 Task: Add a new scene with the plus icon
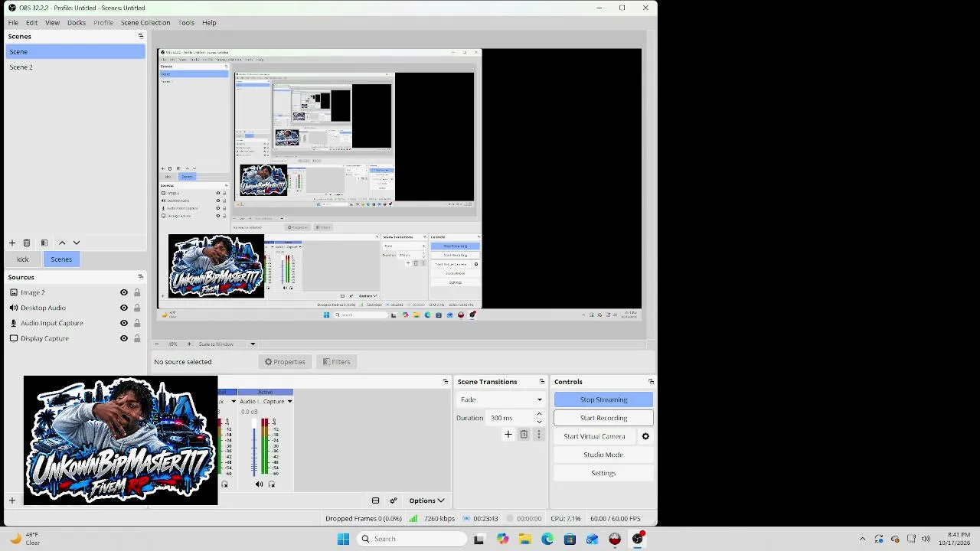point(12,243)
